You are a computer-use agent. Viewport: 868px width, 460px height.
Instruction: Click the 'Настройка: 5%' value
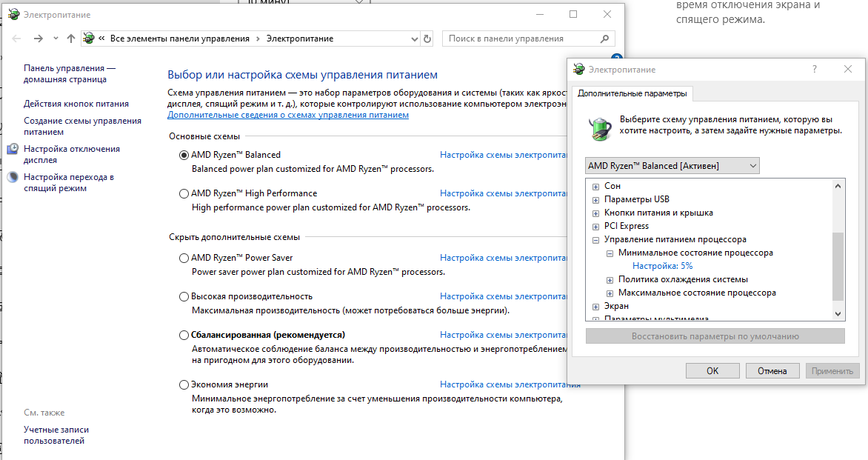click(662, 266)
